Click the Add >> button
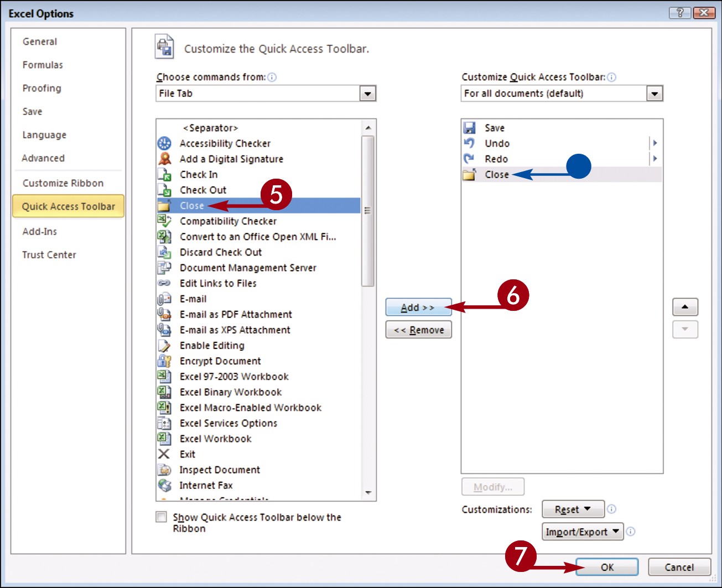This screenshot has width=722, height=588. click(x=419, y=307)
